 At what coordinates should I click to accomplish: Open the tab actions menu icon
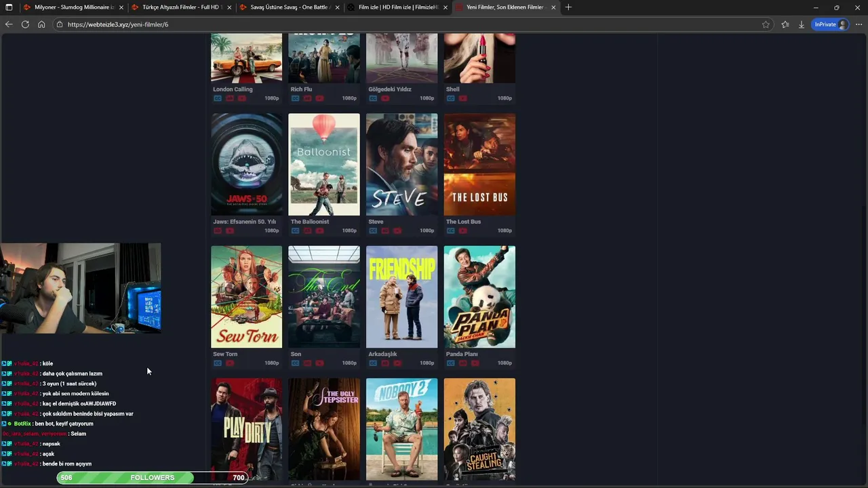(9, 7)
